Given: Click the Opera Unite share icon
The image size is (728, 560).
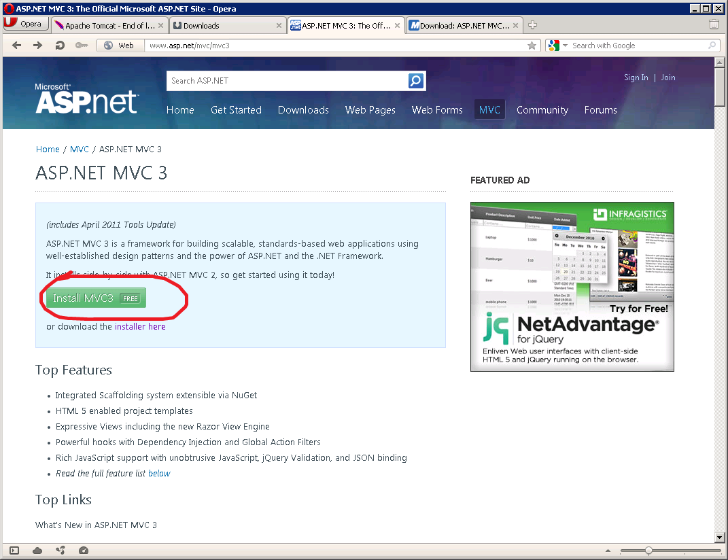Looking at the screenshot, I should 60,550.
